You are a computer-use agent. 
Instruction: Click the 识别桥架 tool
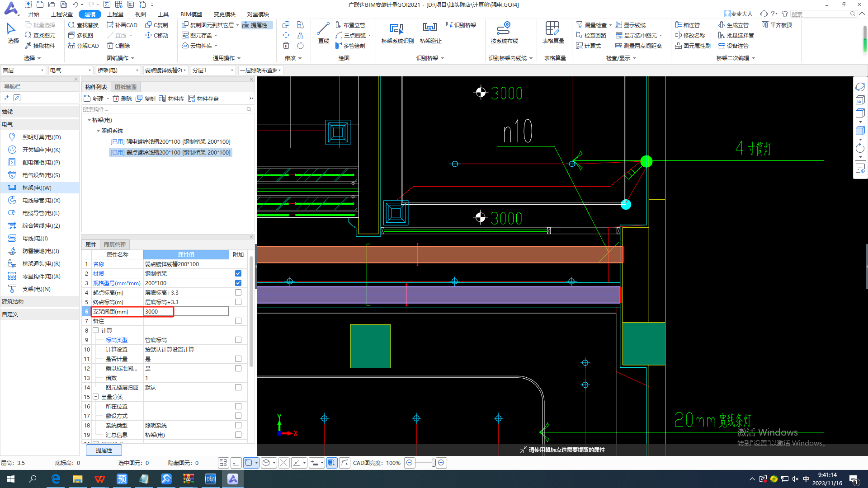[x=461, y=25]
